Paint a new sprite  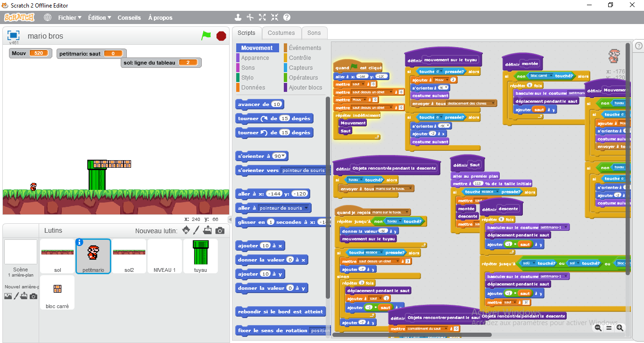[x=198, y=230]
